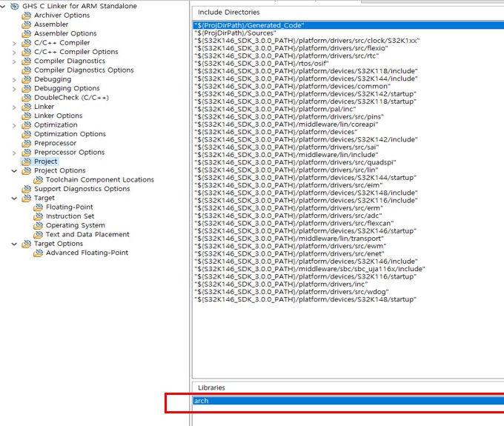Image resolution: width=504 pixels, height=426 pixels.
Task: Click the DoubleCheck (C/C++) folder icon
Action: (x=27, y=98)
